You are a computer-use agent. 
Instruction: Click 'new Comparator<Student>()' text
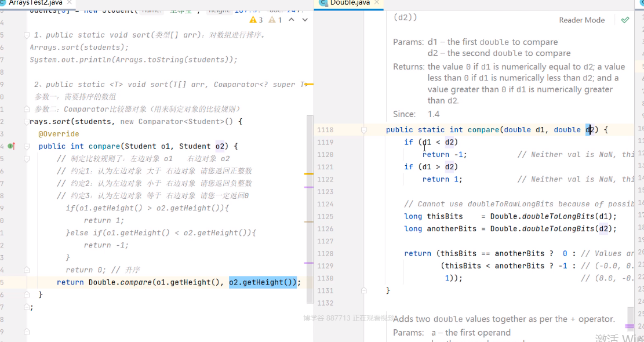tap(176, 122)
